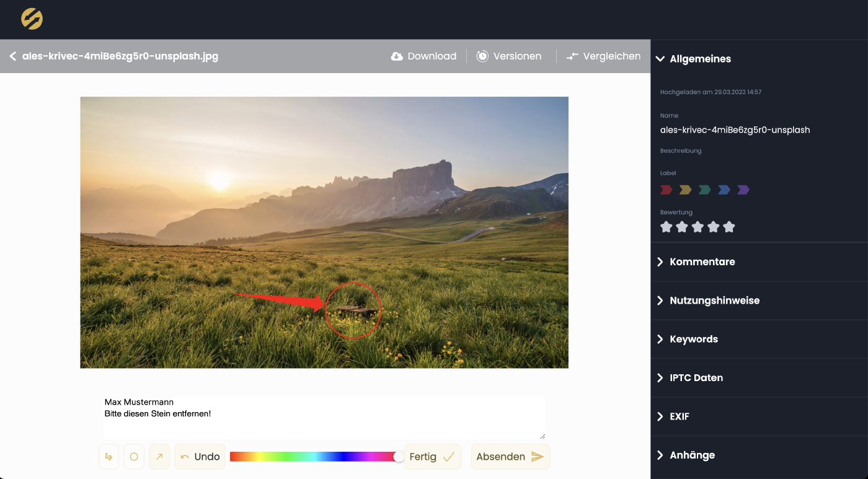The height and width of the screenshot is (479, 868).
Task: Apply the purple label arrow
Action: [743, 190]
